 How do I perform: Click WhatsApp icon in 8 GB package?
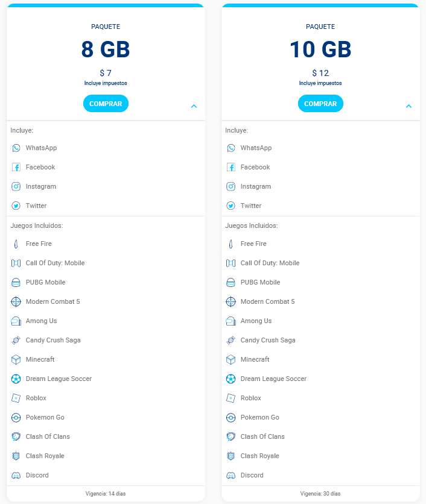click(16, 148)
